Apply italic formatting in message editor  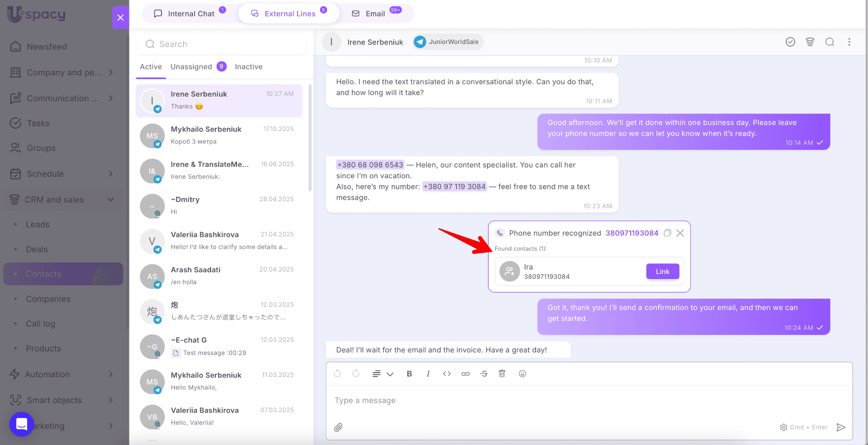pos(428,373)
